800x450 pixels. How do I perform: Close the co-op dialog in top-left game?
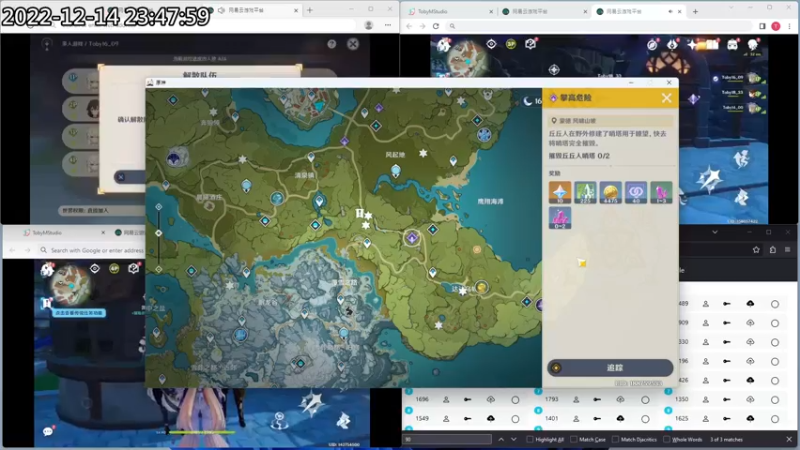pyautogui.click(x=353, y=44)
